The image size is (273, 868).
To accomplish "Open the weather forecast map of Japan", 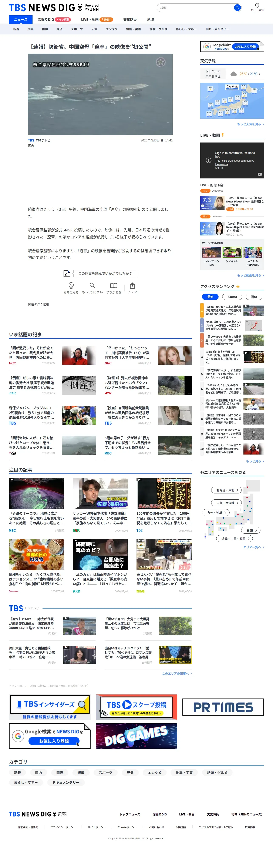I will pos(232,101).
